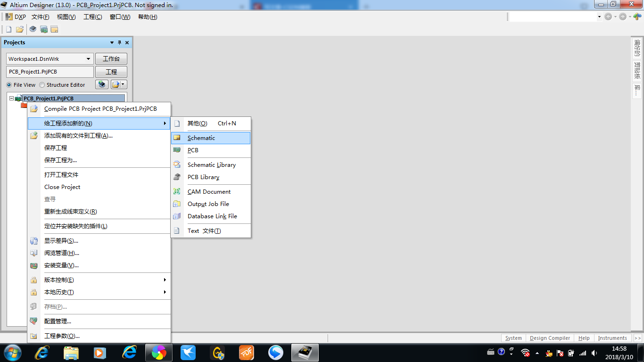Select 保存工程为... menu entry
This screenshot has height=362, width=644.
(x=99, y=160)
